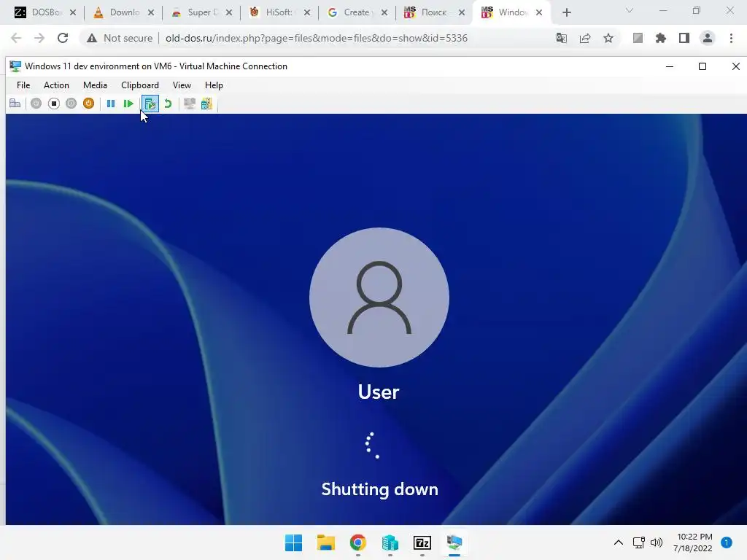Click the Enhanced Session toolbar icon
747x560 pixels.
190,104
